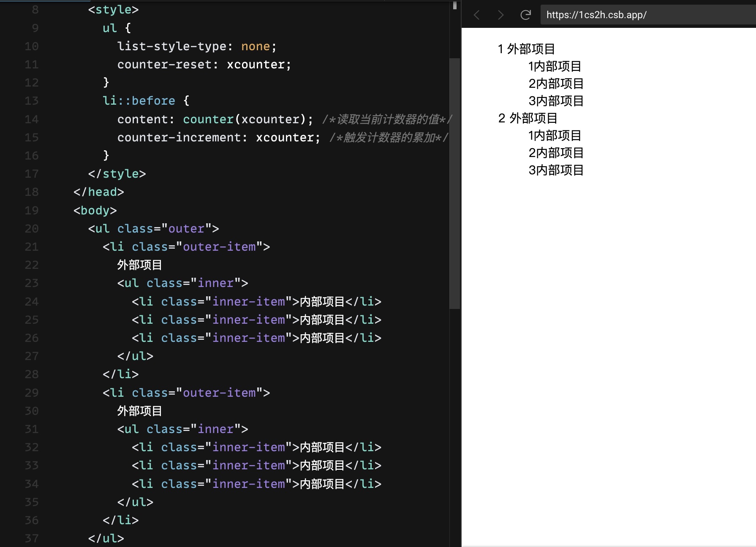Viewport: 756px width, 547px height.
Task: Click the "outer" class value on line 20
Action: pyautogui.click(x=186, y=229)
